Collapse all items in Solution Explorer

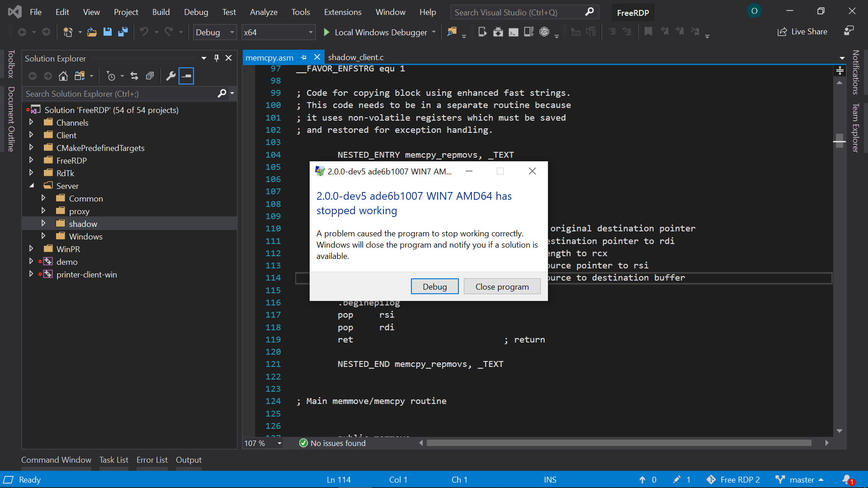[150, 76]
